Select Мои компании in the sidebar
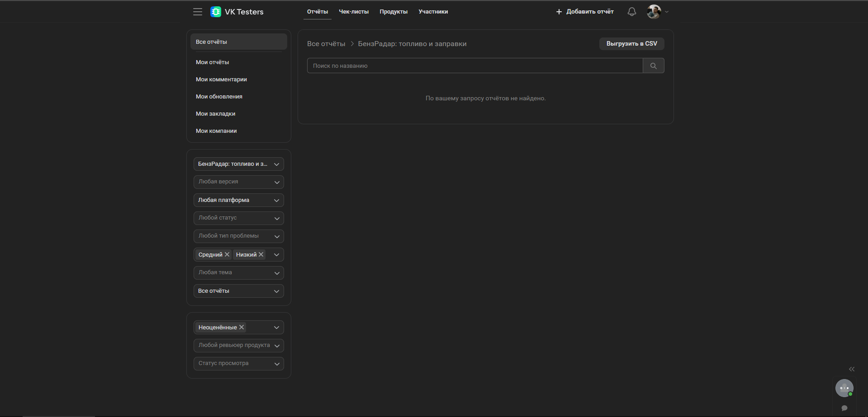 click(x=239, y=131)
